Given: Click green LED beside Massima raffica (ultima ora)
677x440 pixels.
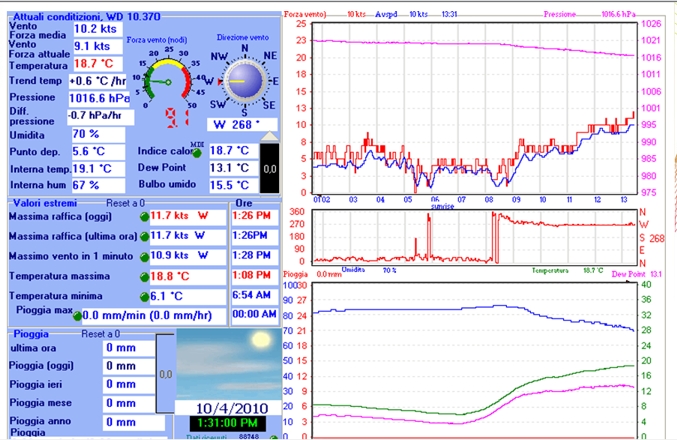Looking at the screenshot, I should (143, 236).
